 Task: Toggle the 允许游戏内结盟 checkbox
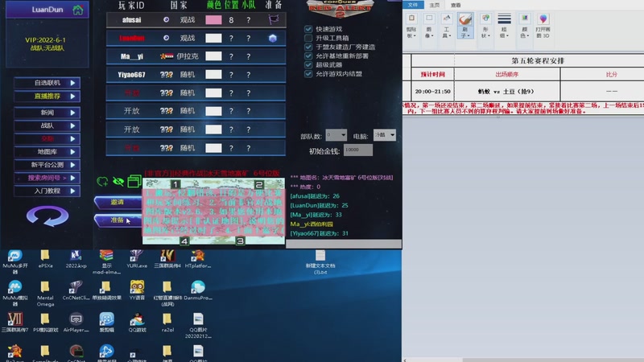308,74
